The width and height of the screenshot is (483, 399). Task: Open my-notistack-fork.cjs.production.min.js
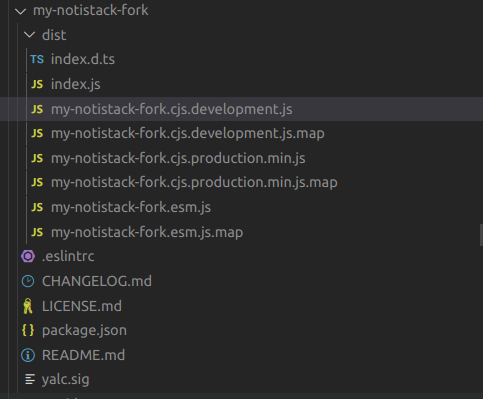(x=178, y=158)
